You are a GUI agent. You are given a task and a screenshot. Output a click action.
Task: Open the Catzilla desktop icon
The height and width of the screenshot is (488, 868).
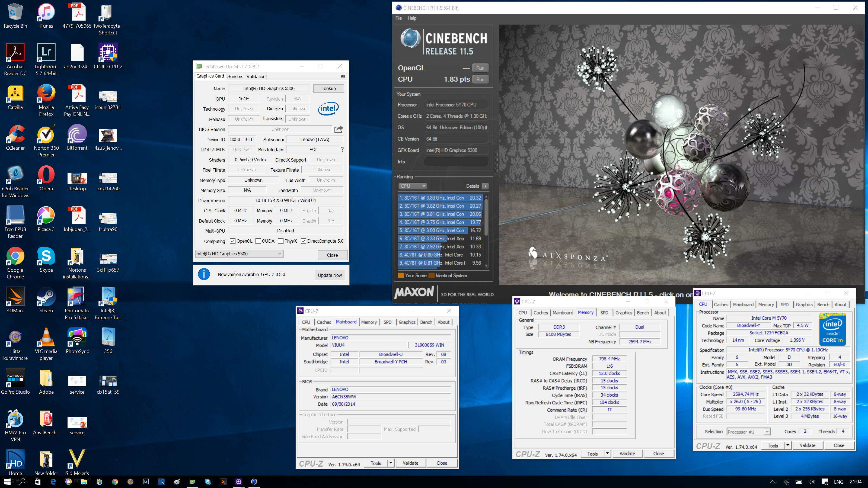coord(15,97)
